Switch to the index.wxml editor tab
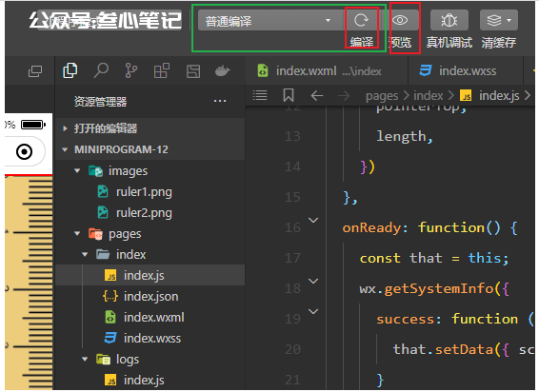The image size is (539, 392). pos(327,71)
